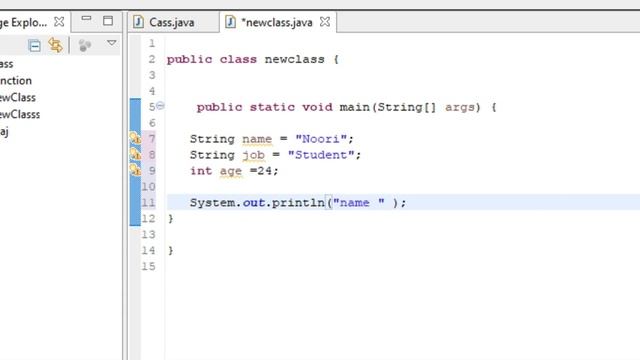This screenshot has height=360, width=640.
Task: Click the value 24 on line 9
Action: coord(264,171)
